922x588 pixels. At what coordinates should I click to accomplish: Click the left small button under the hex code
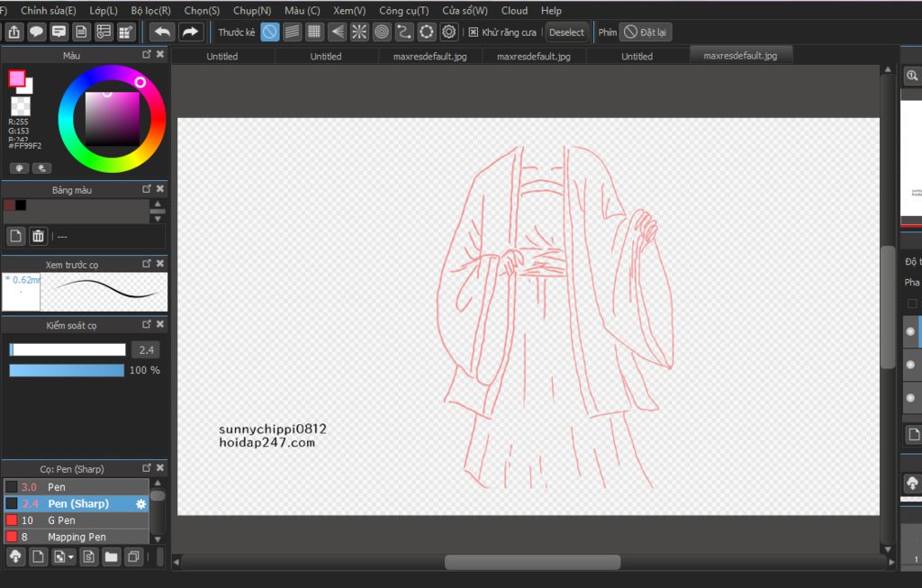tap(20, 168)
